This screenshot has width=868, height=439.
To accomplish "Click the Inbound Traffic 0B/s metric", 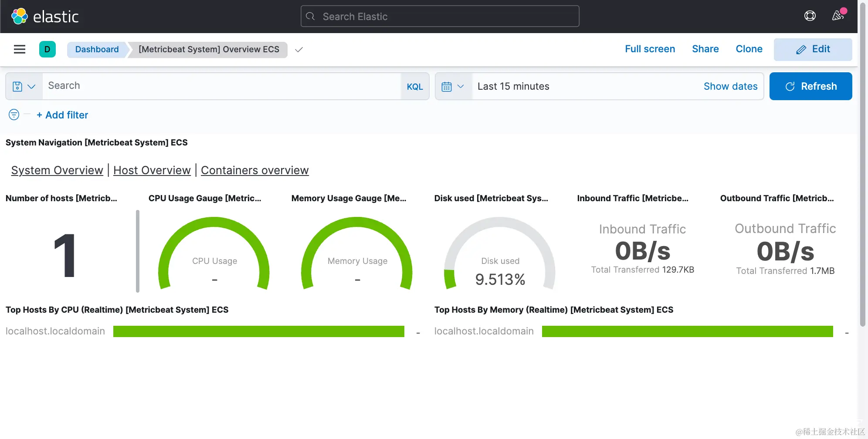I will coord(642,251).
